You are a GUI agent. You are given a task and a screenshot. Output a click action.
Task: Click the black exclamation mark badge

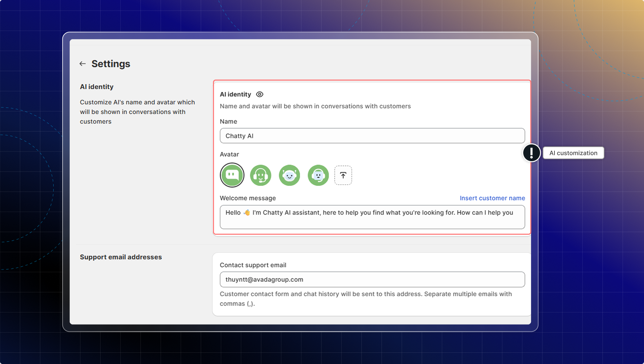[x=532, y=153]
